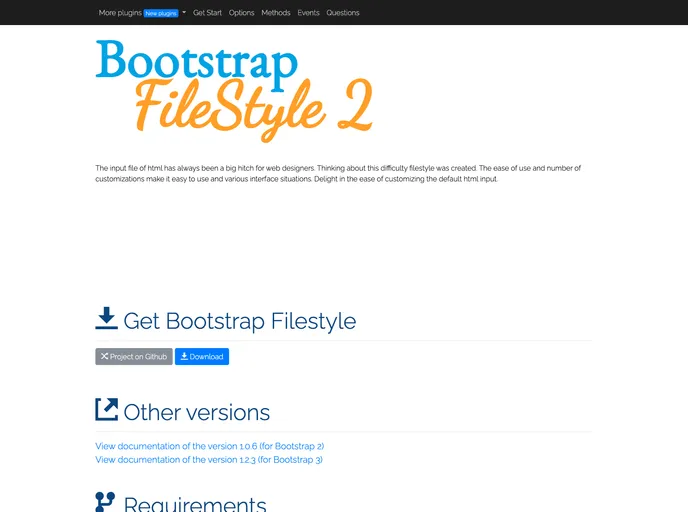Image resolution: width=688 pixels, height=512 pixels.
Task: Open Project on Github button
Action: click(x=134, y=357)
